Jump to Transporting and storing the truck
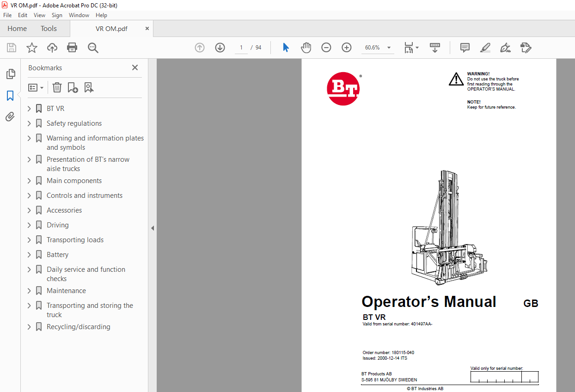This screenshot has height=392, width=575. (x=90, y=310)
